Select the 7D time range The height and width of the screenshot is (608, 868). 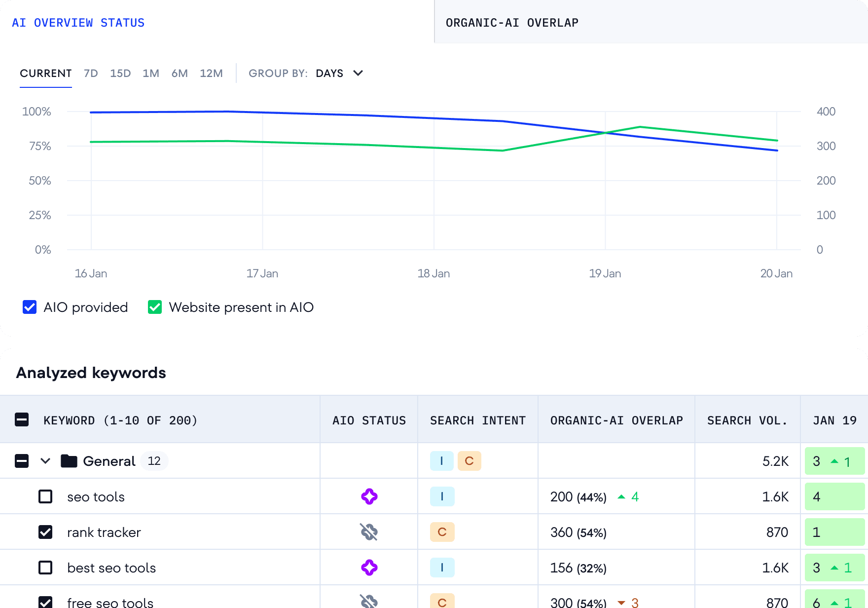tap(91, 73)
